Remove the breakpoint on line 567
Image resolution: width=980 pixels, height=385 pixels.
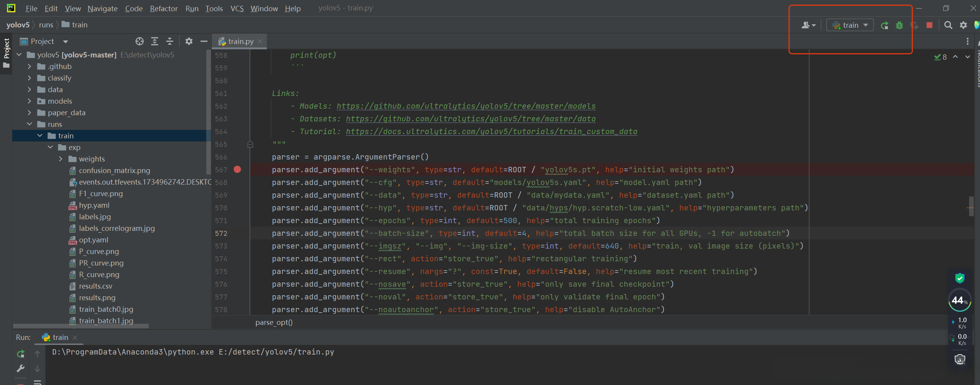(237, 170)
